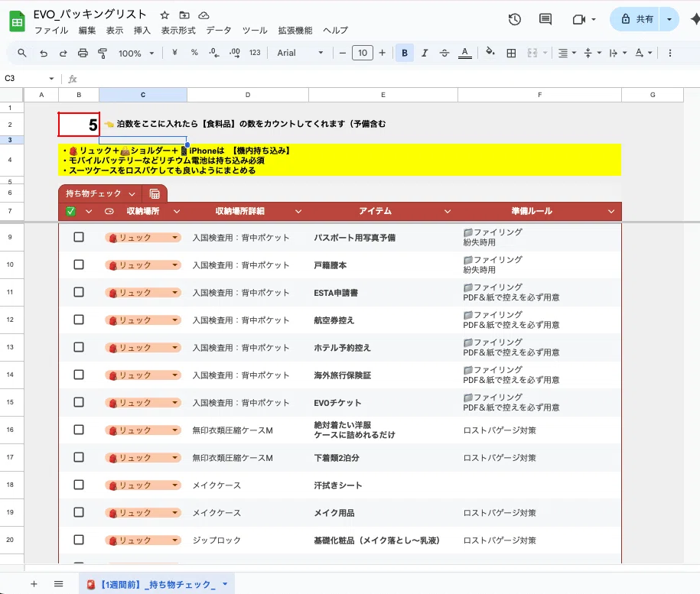Viewport: 700px width, 594px height.
Task: Open the リュック dropdown chip for 下着類2泊分
Action: tap(143, 457)
